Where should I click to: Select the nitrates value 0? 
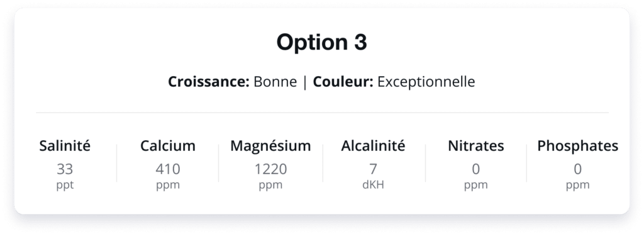pos(475,169)
